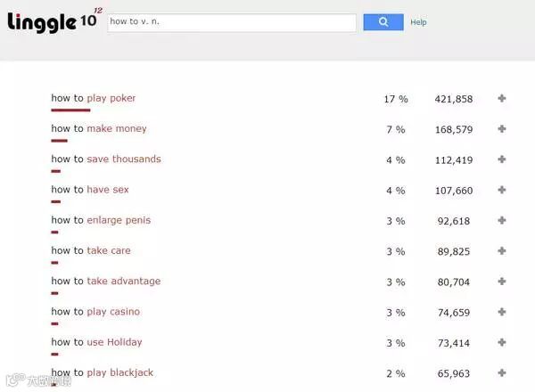The height and width of the screenshot is (392, 535).
Task: Click the blue magnifier search button
Action: click(x=383, y=22)
